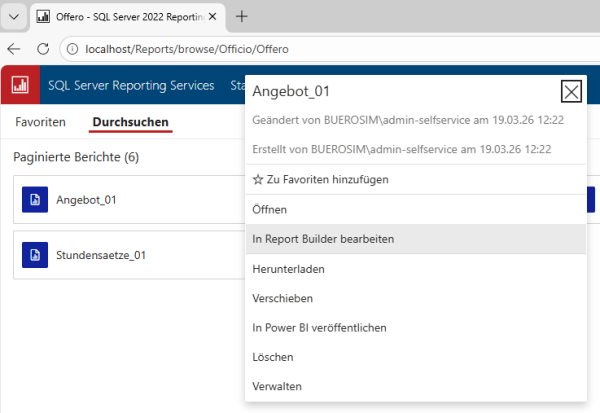Expand the browser tab search dropdown
This screenshot has height=413, width=600.
click(14, 17)
